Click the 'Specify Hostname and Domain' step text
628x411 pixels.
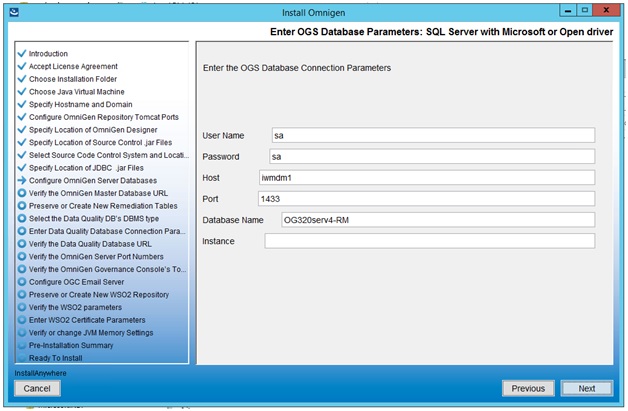pos(81,104)
